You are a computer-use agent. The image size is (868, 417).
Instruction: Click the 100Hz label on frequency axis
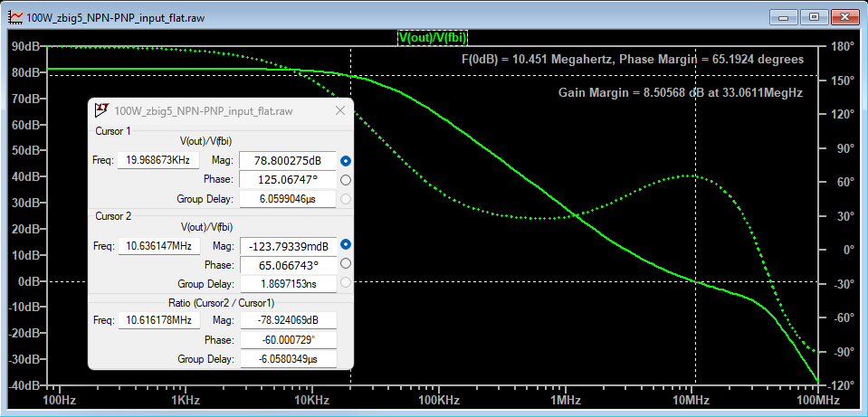click(59, 400)
